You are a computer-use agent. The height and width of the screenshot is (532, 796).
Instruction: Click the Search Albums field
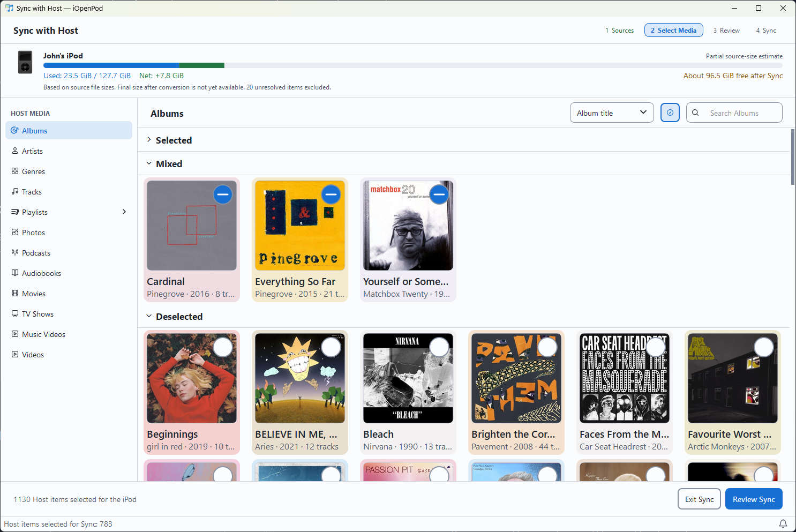[734, 113]
